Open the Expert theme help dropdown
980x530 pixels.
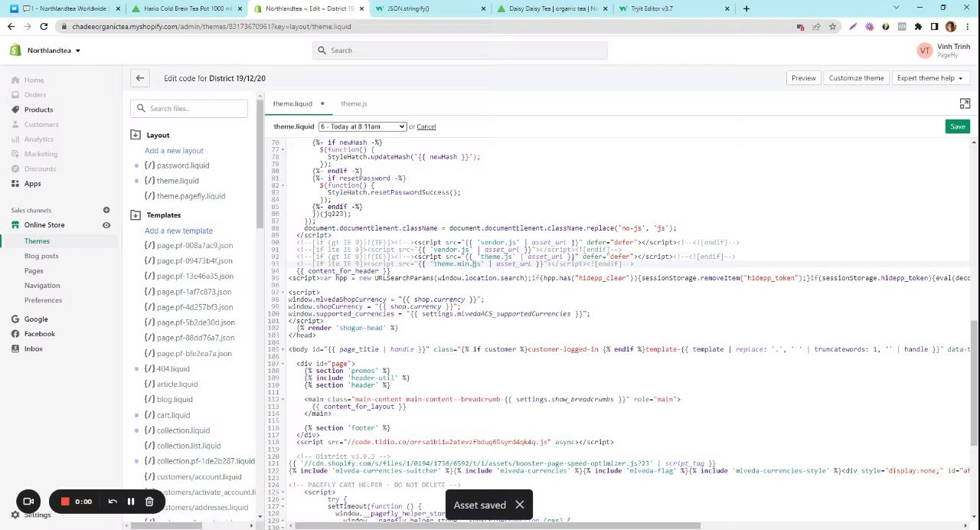coord(929,78)
